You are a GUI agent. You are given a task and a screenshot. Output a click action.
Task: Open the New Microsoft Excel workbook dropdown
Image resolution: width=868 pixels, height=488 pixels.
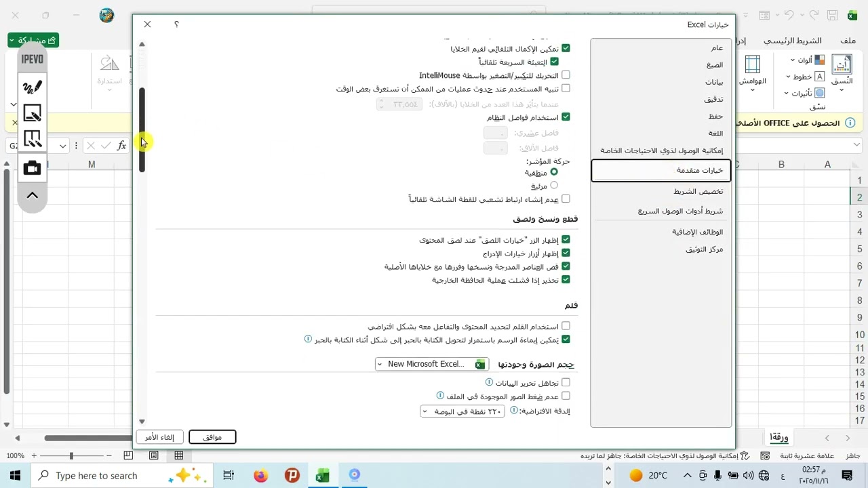(432, 364)
